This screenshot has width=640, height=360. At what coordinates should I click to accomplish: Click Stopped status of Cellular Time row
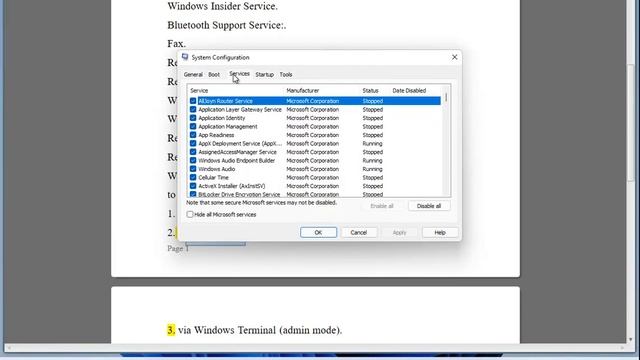[x=373, y=178]
